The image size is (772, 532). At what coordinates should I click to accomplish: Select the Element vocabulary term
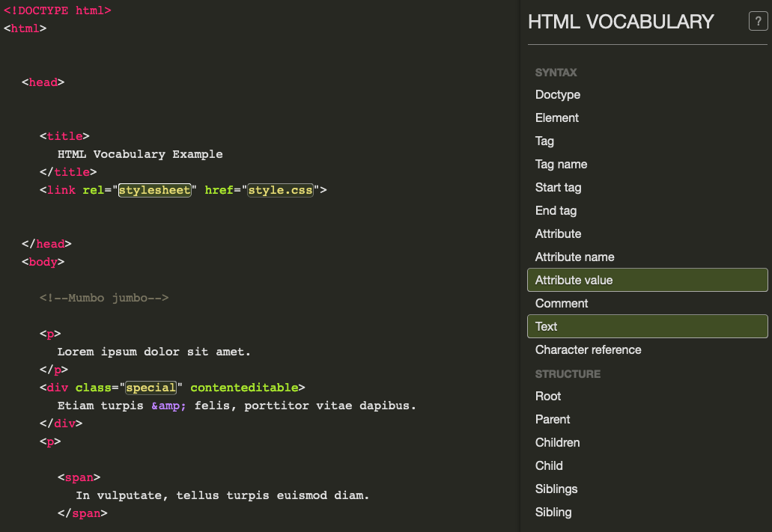(x=557, y=118)
